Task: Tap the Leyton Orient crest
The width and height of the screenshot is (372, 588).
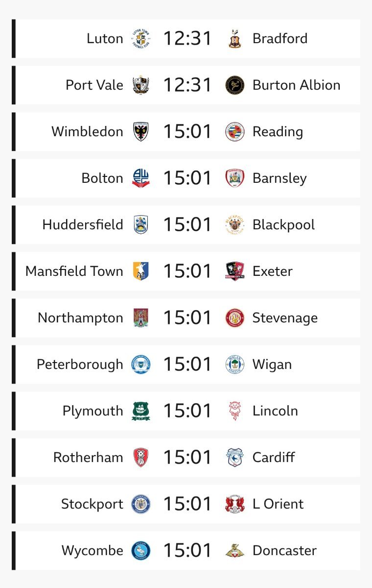Action: coord(235,504)
